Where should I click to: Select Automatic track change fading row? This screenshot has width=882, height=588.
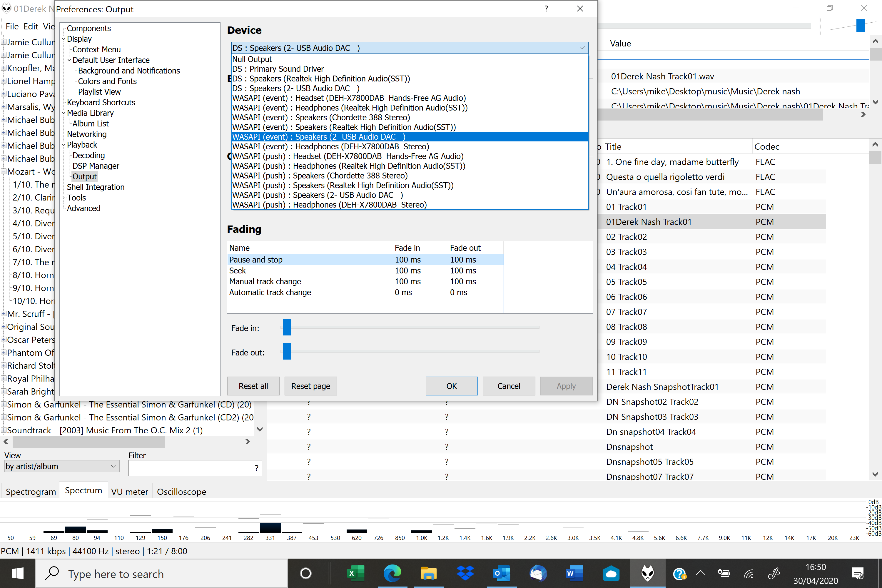tap(366, 292)
